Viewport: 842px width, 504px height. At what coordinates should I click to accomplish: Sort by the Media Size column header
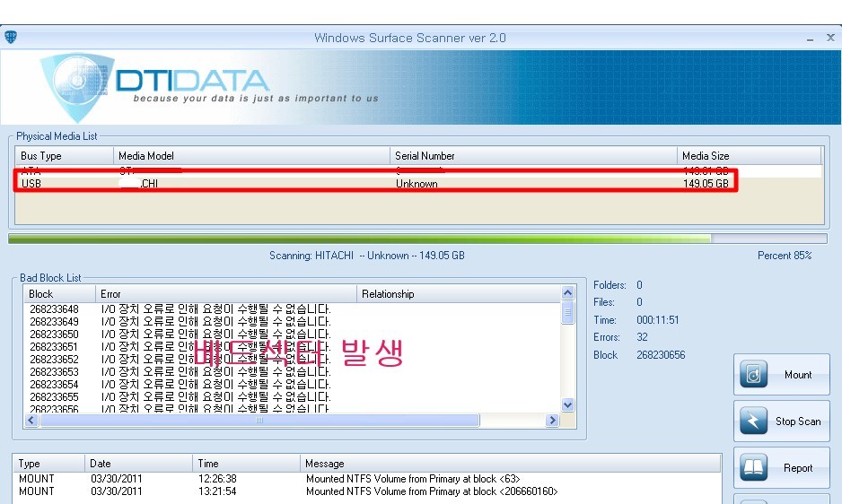(750, 156)
